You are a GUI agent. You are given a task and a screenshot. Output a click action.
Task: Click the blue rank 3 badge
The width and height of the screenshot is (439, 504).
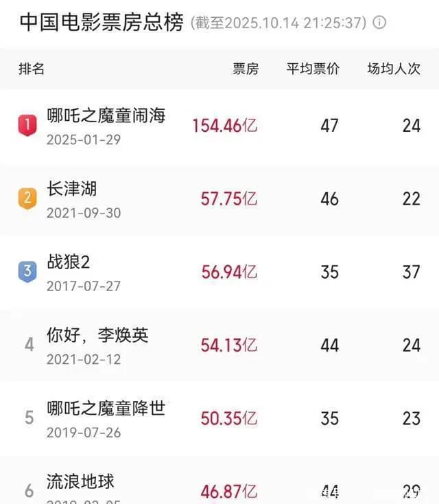(x=27, y=271)
